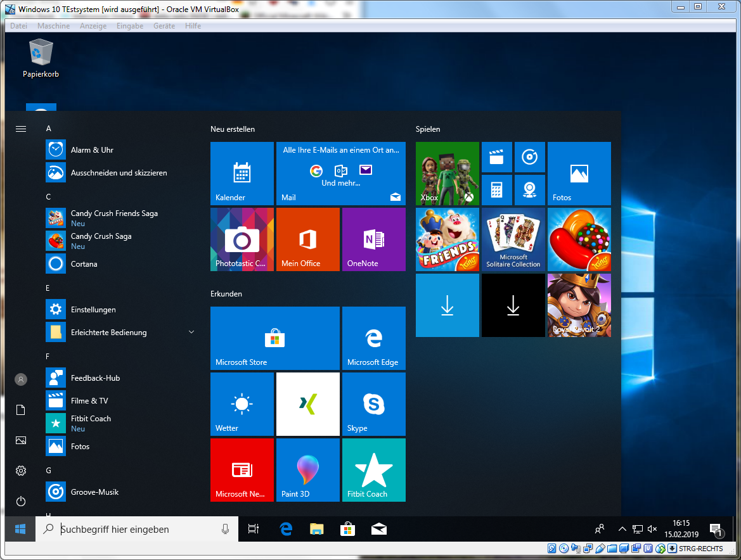Open the Kalender tile
This screenshot has height=560, width=741.
[242, 174]
